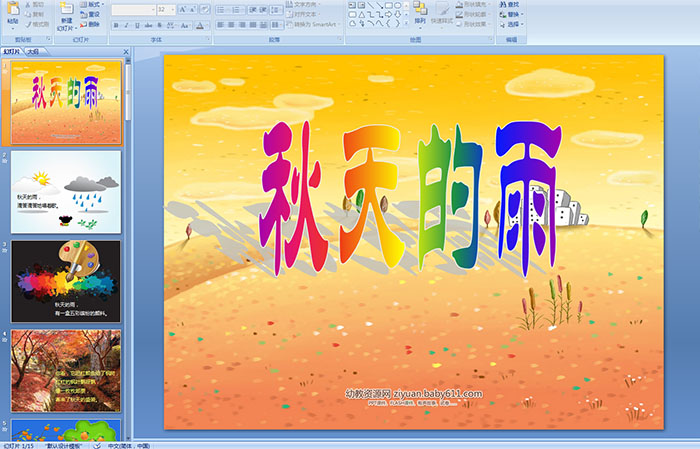
Task: Toggle Strikethrough (abc) formatting
Action: pyautogui.click(x=149, y=25)
